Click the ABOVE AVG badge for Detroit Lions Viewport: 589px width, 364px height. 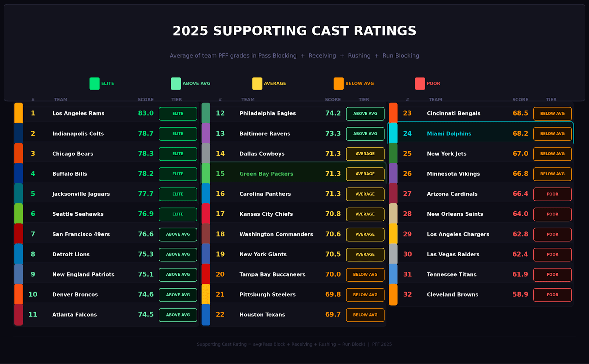(x=178, y=254)
